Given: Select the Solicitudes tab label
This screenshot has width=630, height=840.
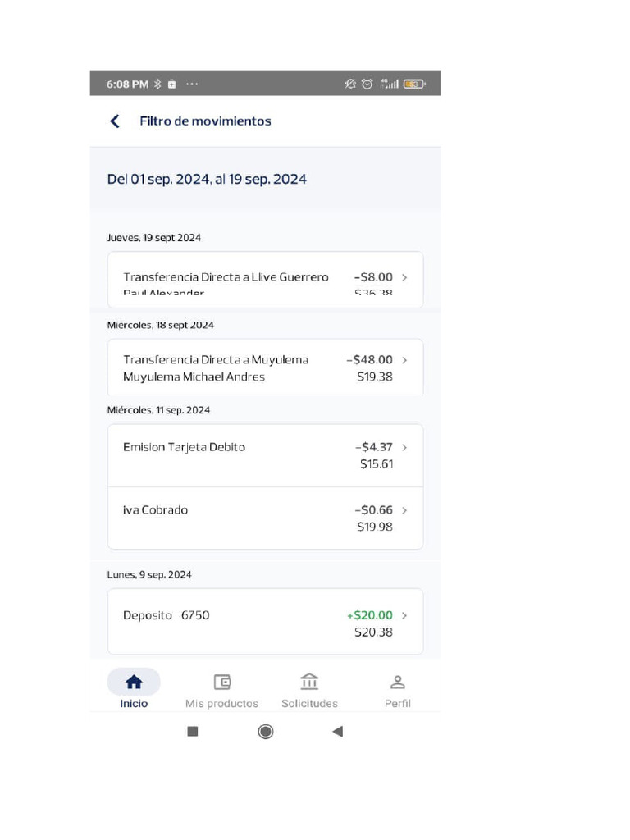Looking at the screenshot, I should (x=309, y=704).
